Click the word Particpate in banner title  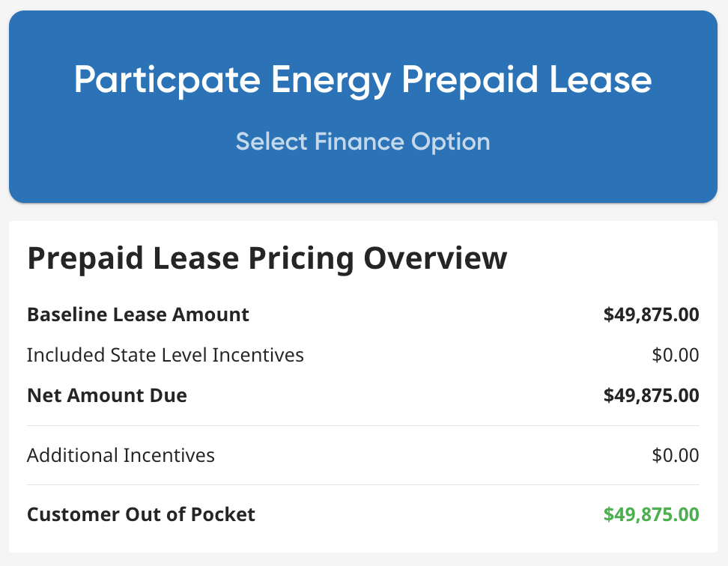click(166, 79)
